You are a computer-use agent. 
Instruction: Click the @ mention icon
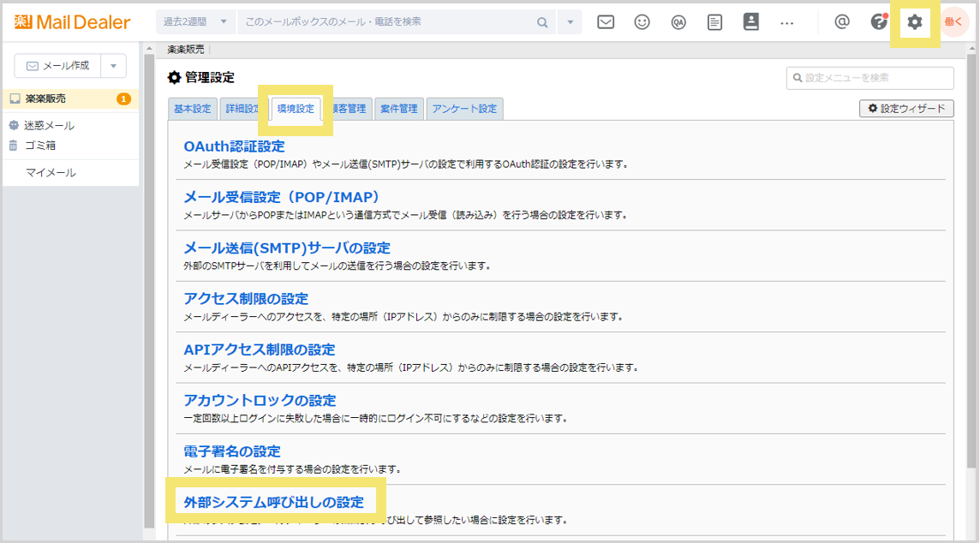pyautogui.click(x=844, y=21)
